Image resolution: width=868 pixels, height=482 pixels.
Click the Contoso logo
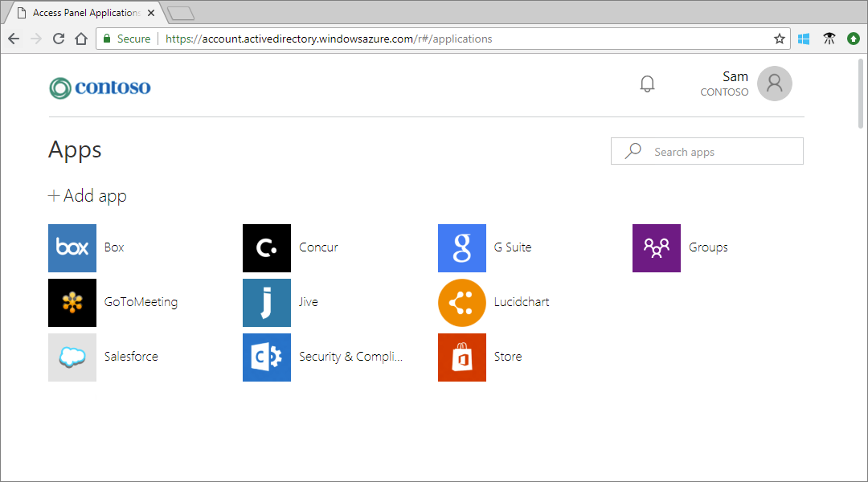[100, 88]
